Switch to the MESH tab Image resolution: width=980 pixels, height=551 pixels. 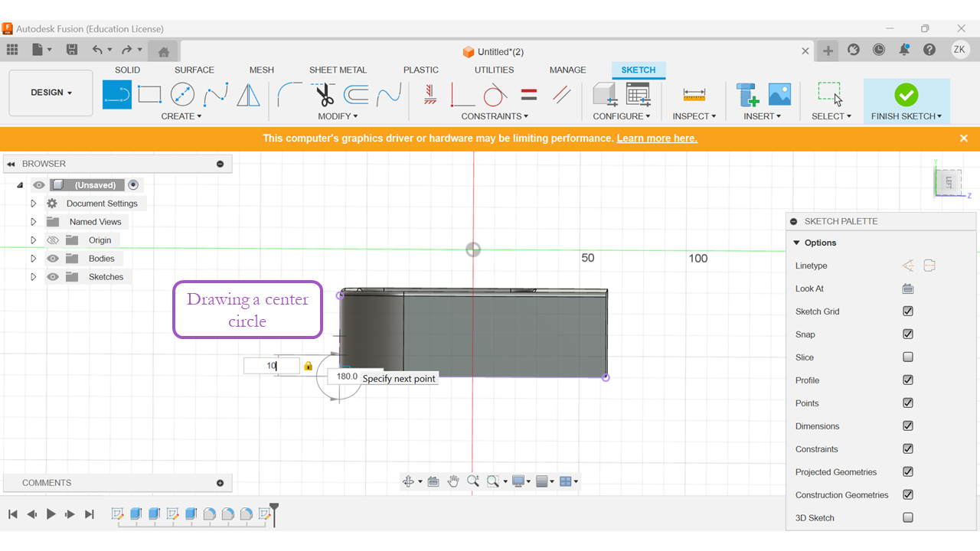click(x=262, y=70)
